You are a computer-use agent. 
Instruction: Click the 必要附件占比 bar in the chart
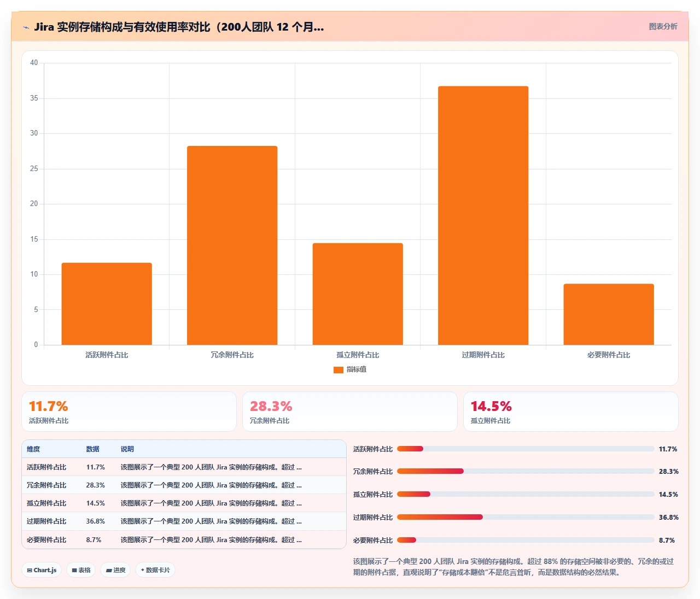[x=609, y=314]
